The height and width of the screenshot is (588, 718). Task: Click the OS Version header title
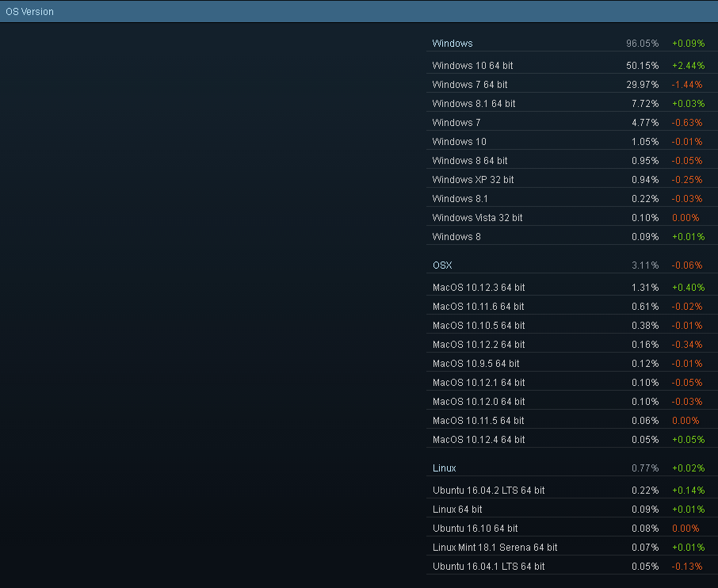pyautogui.click(x=29, y=11)
